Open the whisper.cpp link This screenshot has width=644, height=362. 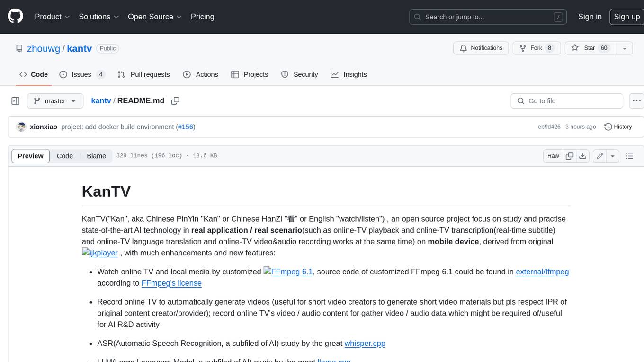365,344
